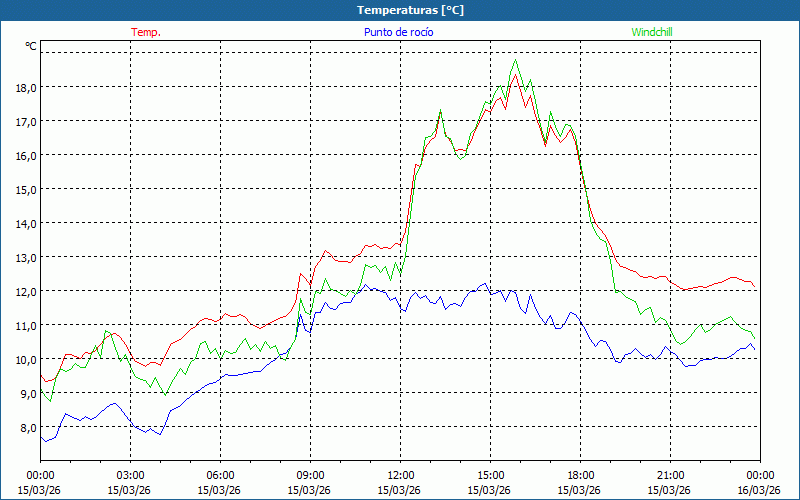Click the 16/03/26 date label
This screenshot has height=500, width=800.
click(759, 490)
